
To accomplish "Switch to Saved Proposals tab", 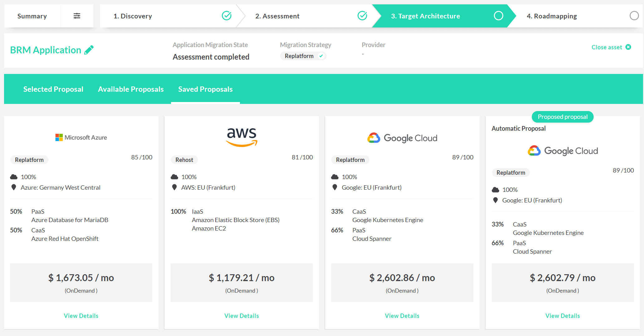I will pos(205,89).
